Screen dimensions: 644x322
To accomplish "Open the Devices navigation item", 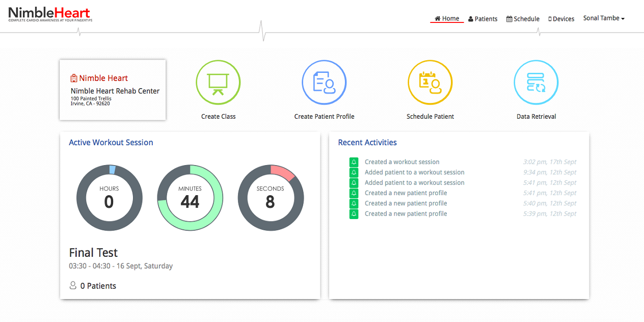I will (561, 19).
